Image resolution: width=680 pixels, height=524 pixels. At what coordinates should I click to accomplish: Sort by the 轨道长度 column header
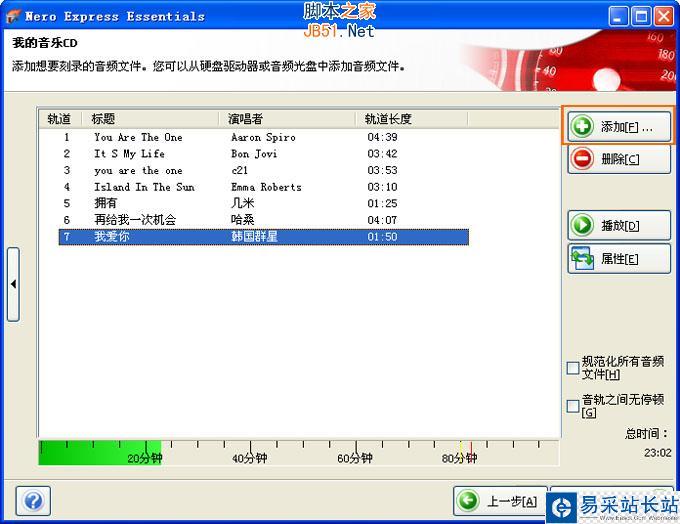tap(412, 119)
